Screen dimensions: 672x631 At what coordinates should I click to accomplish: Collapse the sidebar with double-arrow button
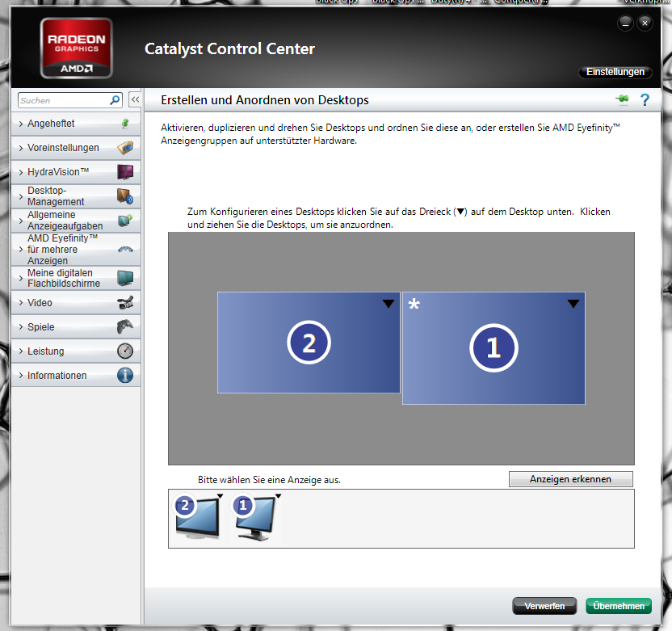click(135, 100)
